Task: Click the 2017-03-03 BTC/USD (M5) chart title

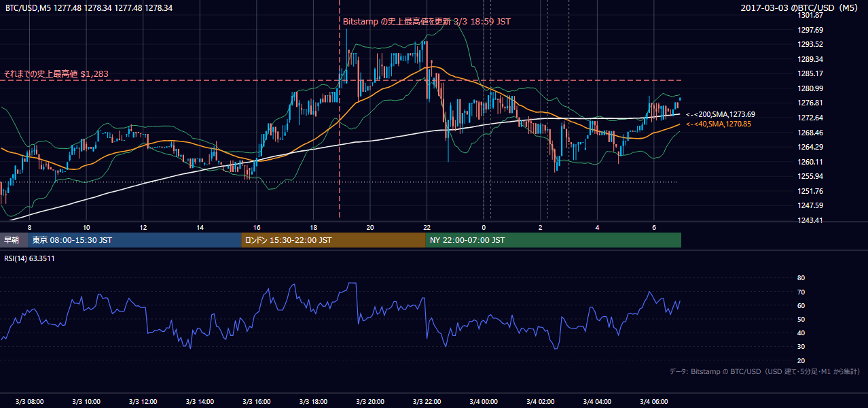Action: click(x=802, y=8)
